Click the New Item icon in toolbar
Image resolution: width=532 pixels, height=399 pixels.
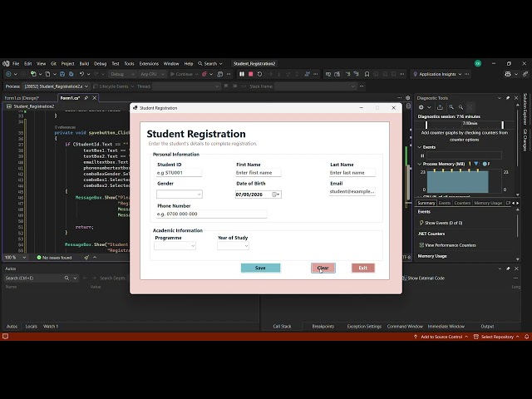point(33,74)
